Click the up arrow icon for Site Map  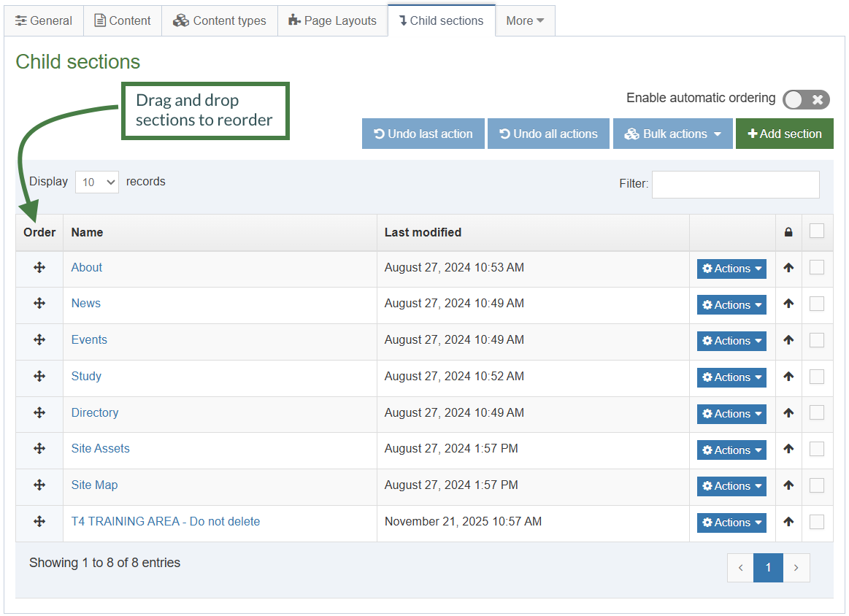788,485
